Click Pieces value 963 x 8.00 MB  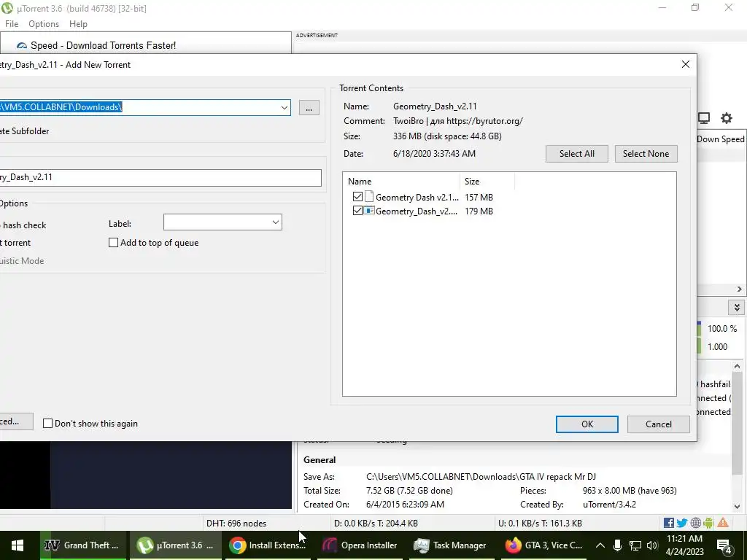tap(630, 491)
